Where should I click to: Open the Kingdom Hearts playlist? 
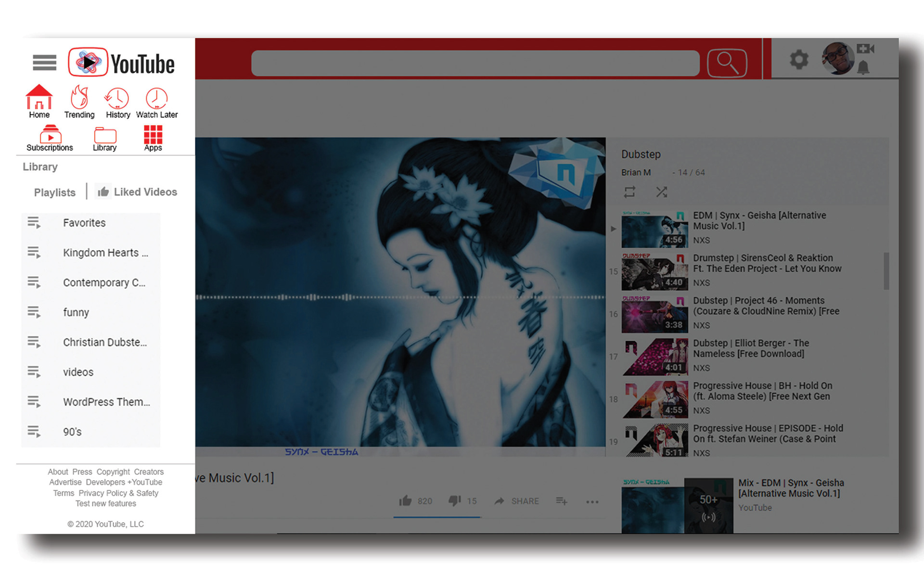pos(91,253)
